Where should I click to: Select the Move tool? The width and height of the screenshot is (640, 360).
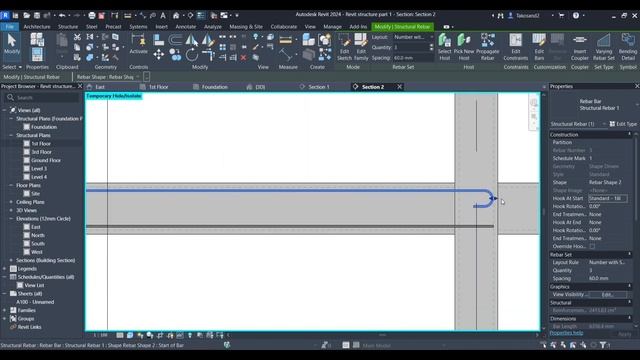click(159, 54)
